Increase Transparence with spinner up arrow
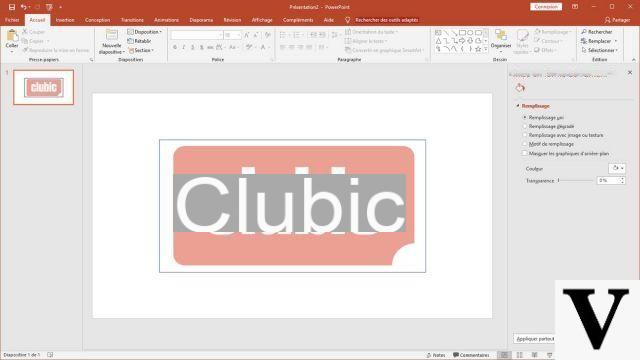This screenshot has height=360, width=640. point(622,178)
